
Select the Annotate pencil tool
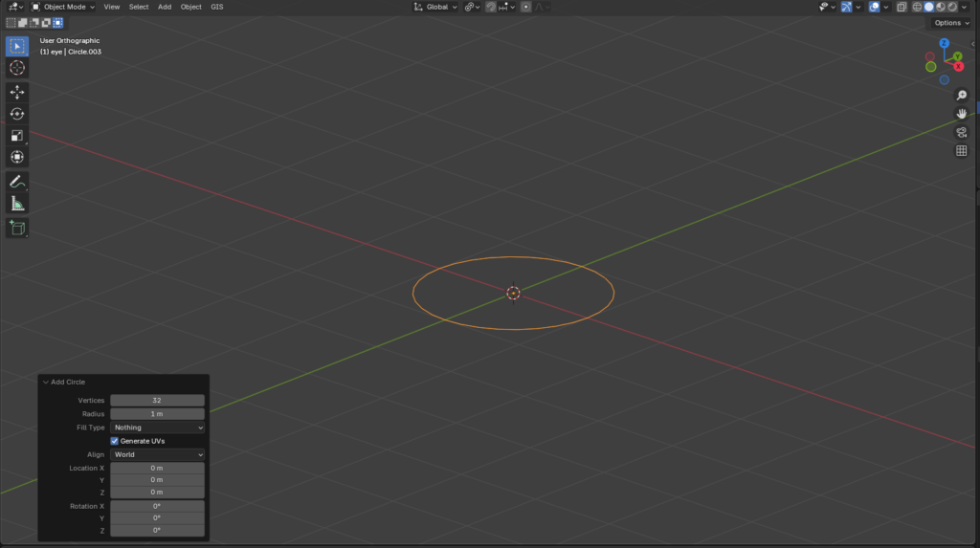(x=17, y=182)
